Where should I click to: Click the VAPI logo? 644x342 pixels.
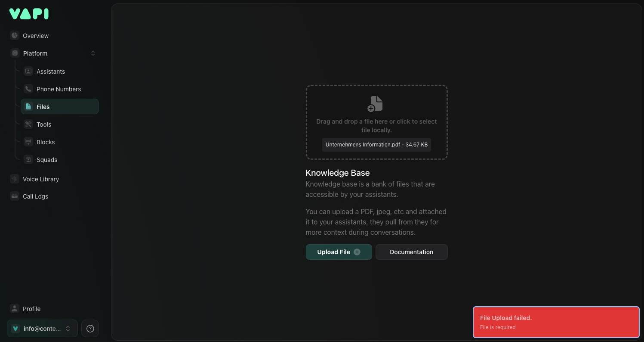[x=29, y=14]
